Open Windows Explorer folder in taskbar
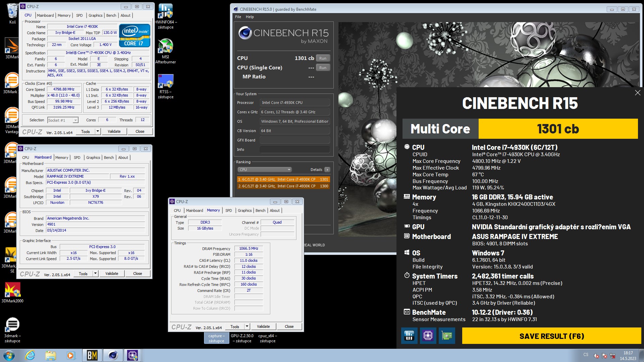Image resolution: width=644 pixels, height=362 pixels. [x=50, y=355]
